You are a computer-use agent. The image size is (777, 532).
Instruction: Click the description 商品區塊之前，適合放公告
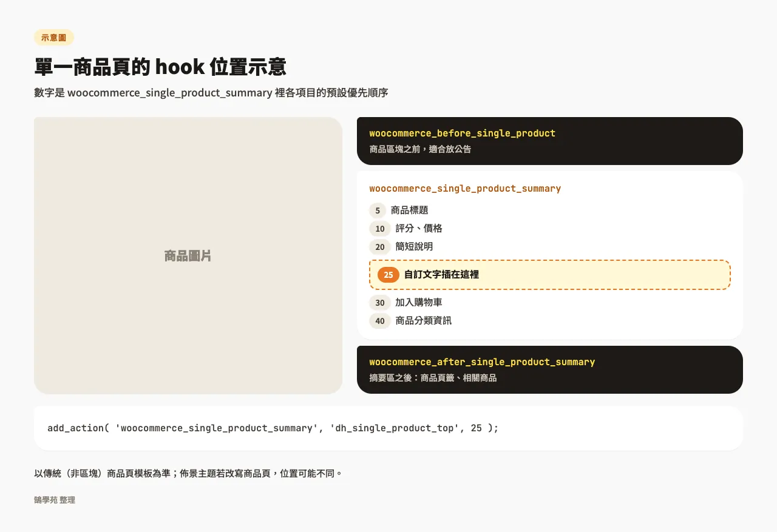click(420, 149)
